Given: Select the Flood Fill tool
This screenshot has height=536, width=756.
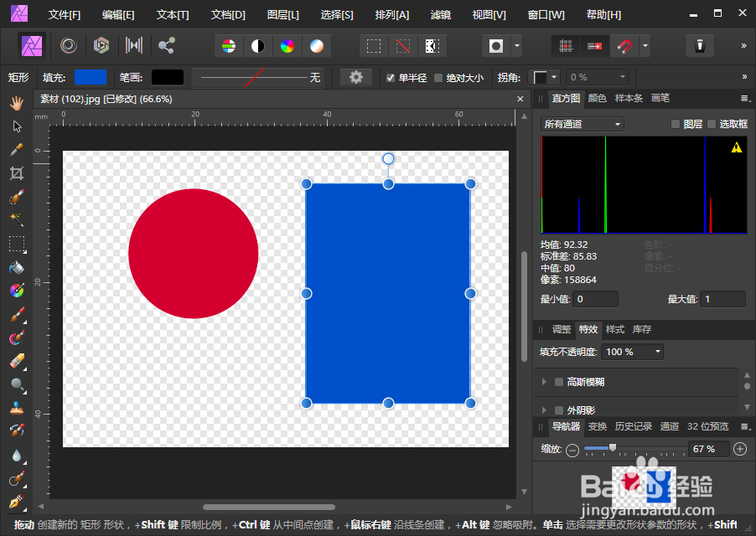Looking at the screenshot, I should [17, 267].
